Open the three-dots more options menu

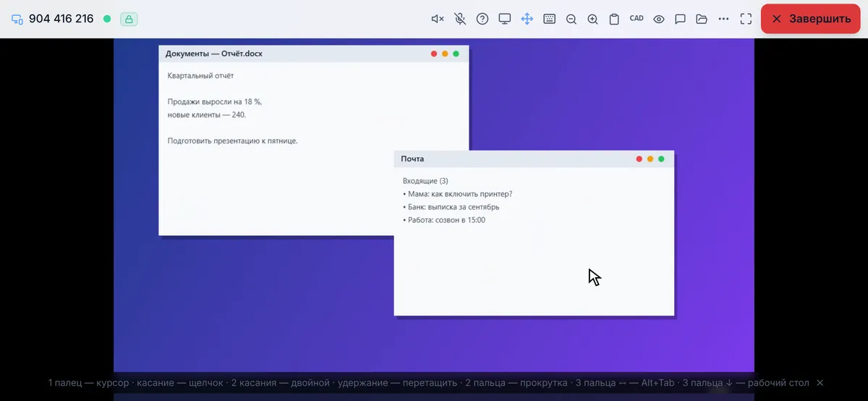(x=724, y=19)
